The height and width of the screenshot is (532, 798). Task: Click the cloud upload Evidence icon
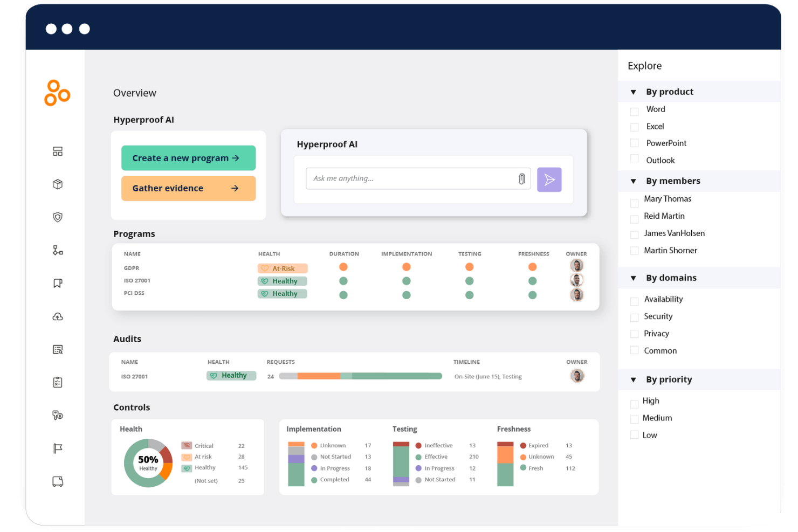(57, 317)
